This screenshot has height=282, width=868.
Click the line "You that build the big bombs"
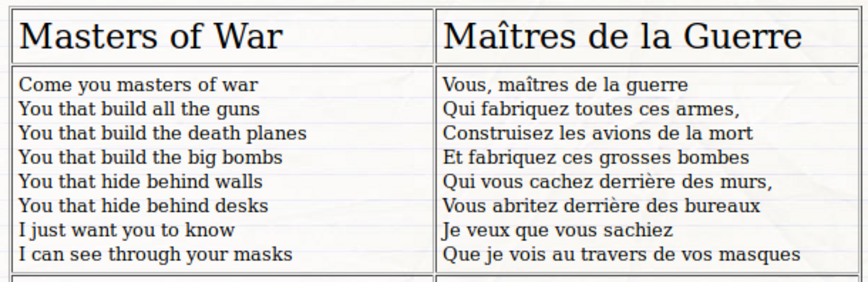150,157
